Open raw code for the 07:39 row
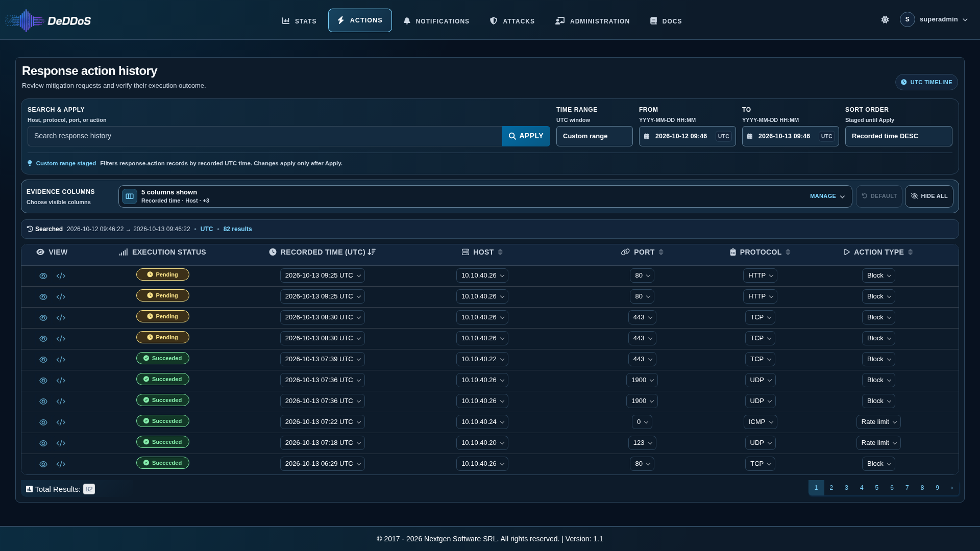Viewport: 980px width, 551px height. coord(61,360)
